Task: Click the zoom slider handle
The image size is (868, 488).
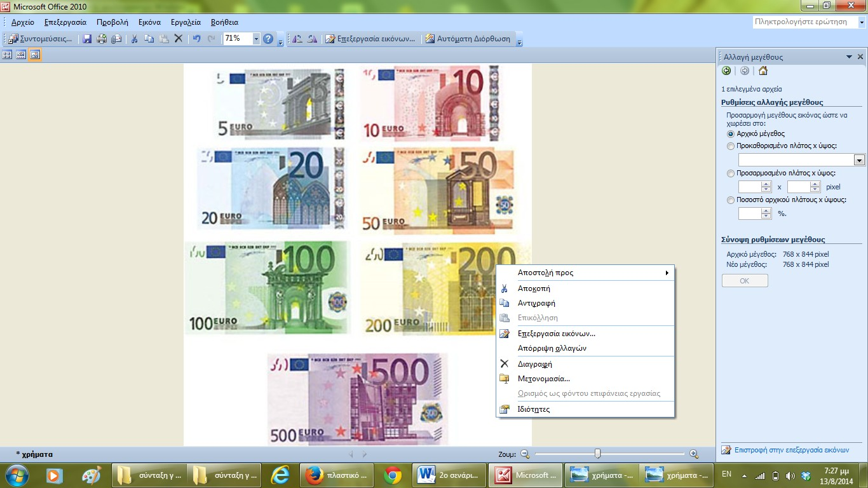Action: [x=598, y=454]
